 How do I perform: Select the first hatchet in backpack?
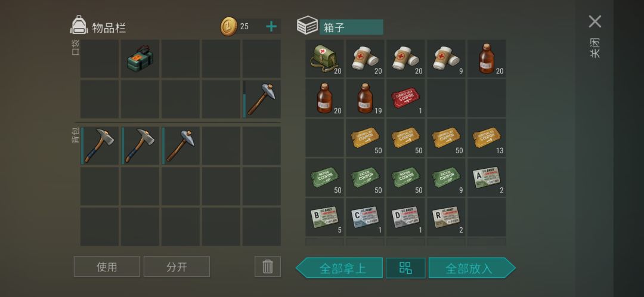(99, 146)
